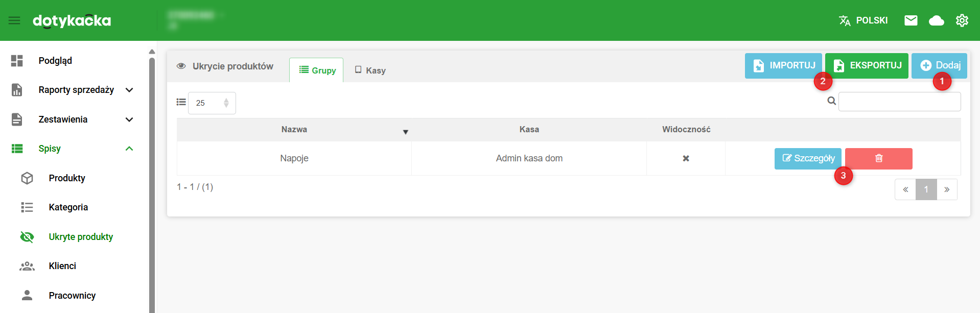Open Szczegóły for Napoje group
This screenshot has height=313, width=980.
[x=807, y=158]
